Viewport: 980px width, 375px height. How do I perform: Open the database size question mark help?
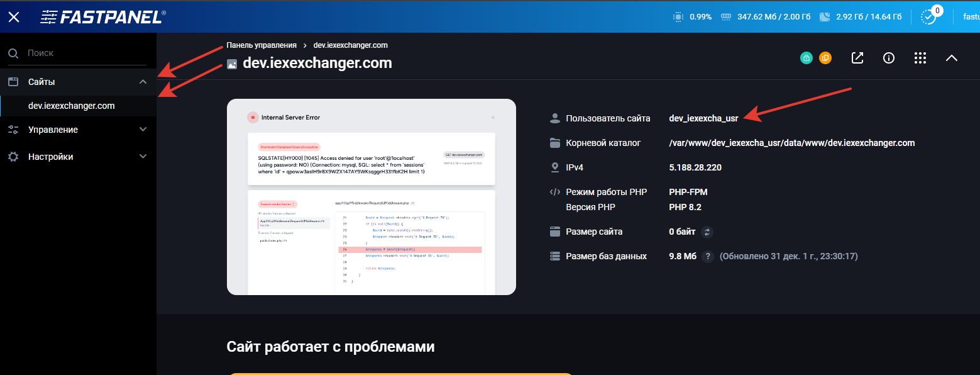[708, 256]
